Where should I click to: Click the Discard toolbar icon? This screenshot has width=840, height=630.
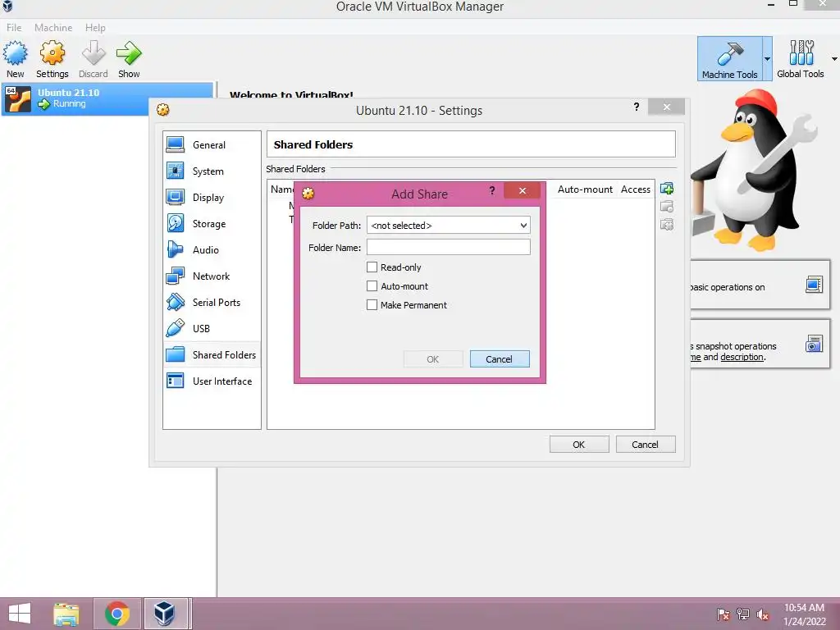tap(94, 59)
